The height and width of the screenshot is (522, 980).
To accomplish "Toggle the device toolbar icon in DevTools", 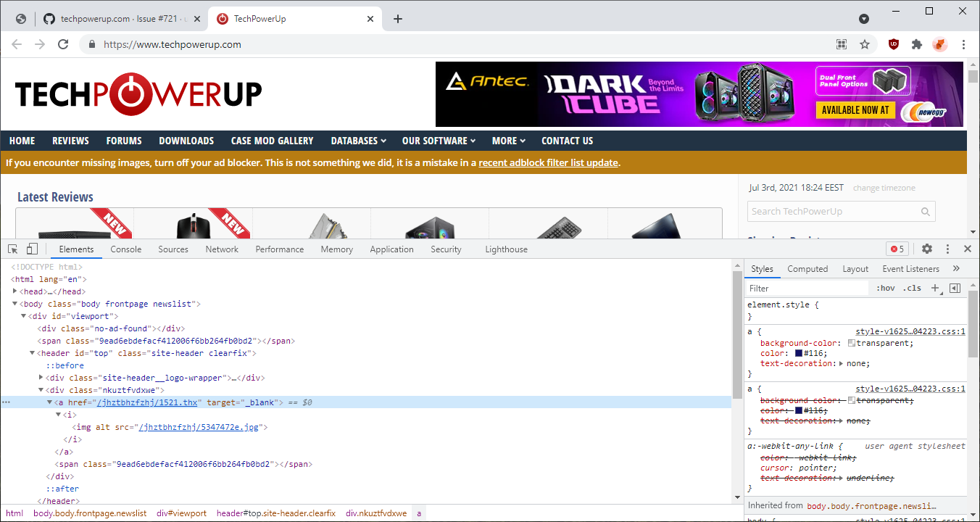I will pyautogui.click(x=31, y=249).
